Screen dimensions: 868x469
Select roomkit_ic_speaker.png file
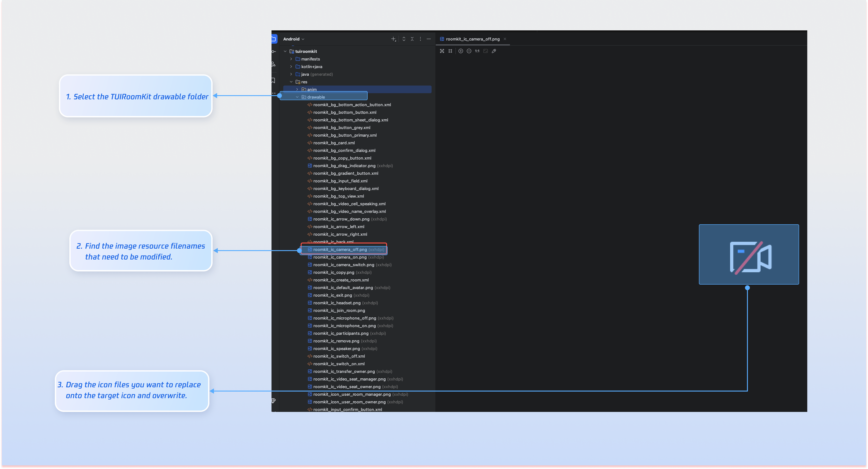pos(342,348)
